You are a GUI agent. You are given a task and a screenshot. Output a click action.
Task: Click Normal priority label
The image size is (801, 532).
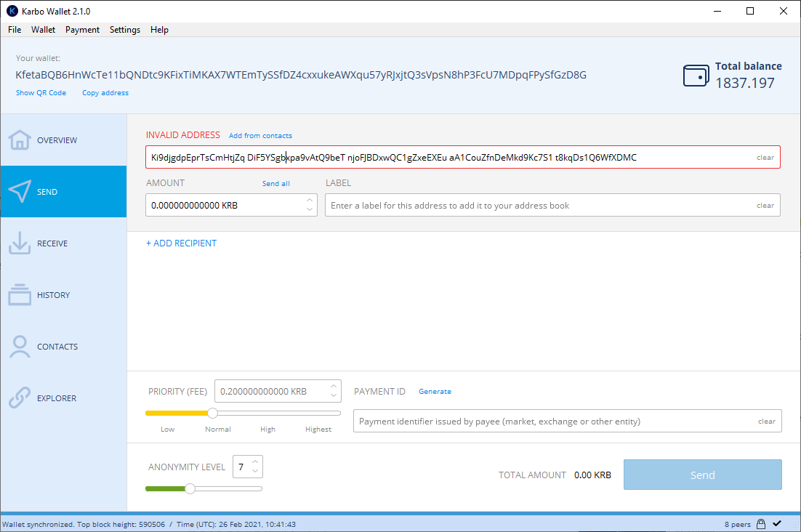(217, 430)
